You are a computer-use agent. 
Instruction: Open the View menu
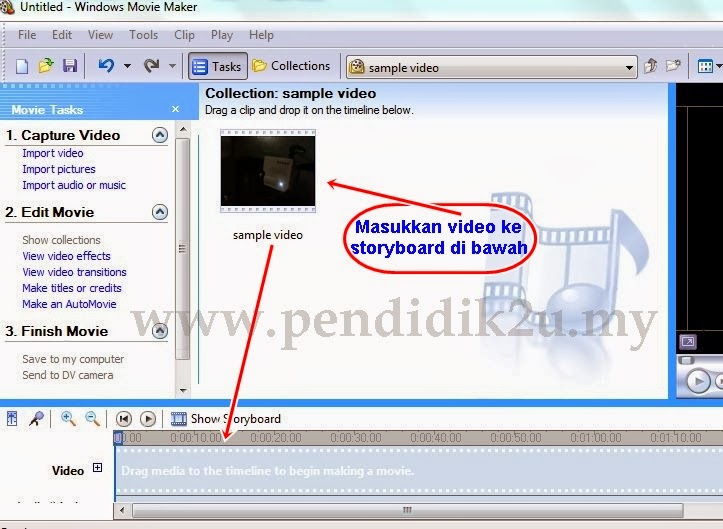click(101, 35)
